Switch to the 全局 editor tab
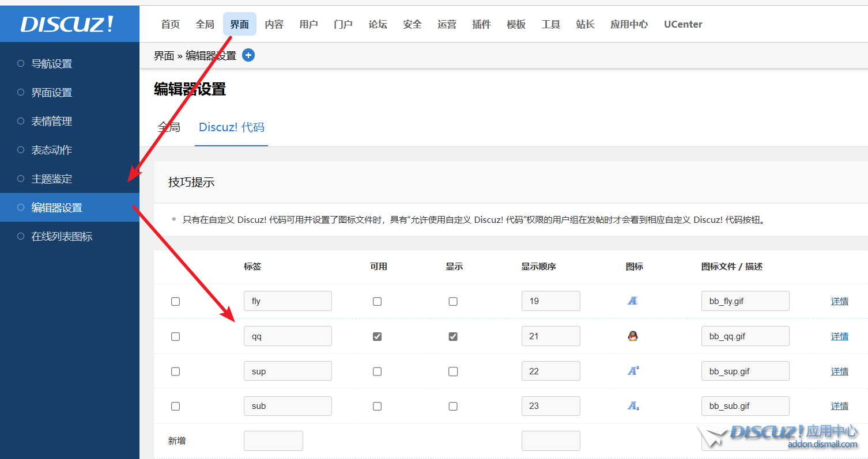Screen dimensions: 868x459 click(x=169, y=127)
